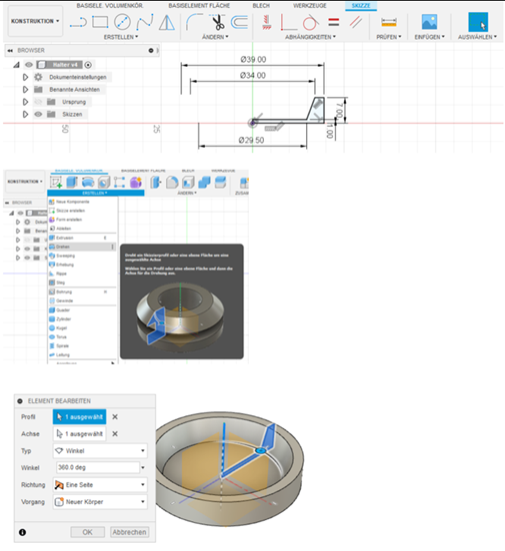The height and width of the screenshot is (551, 505).
Task: Choose Bohrung from the Erstellen menu
Action: point(82,292)
